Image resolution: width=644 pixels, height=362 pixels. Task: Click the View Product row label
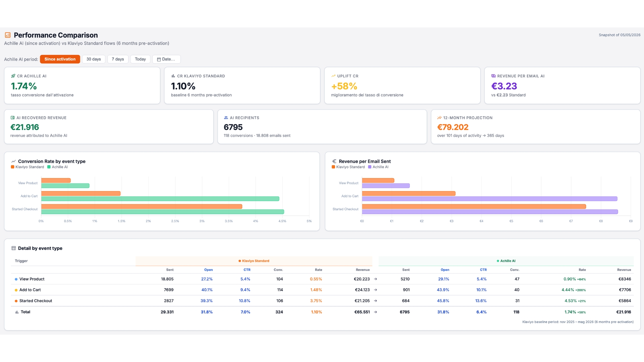(x=32, y=279)
